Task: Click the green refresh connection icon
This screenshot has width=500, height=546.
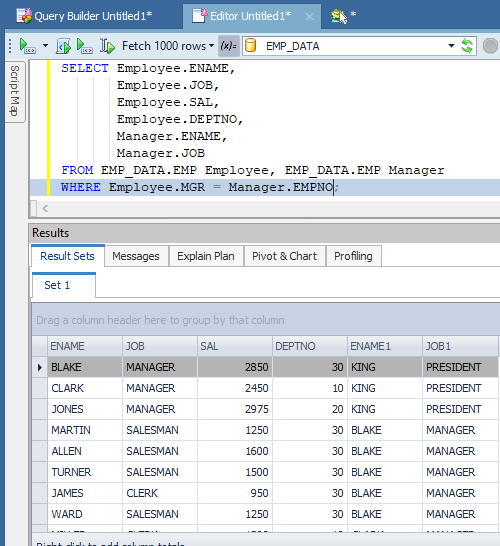Action: point(467,46)
